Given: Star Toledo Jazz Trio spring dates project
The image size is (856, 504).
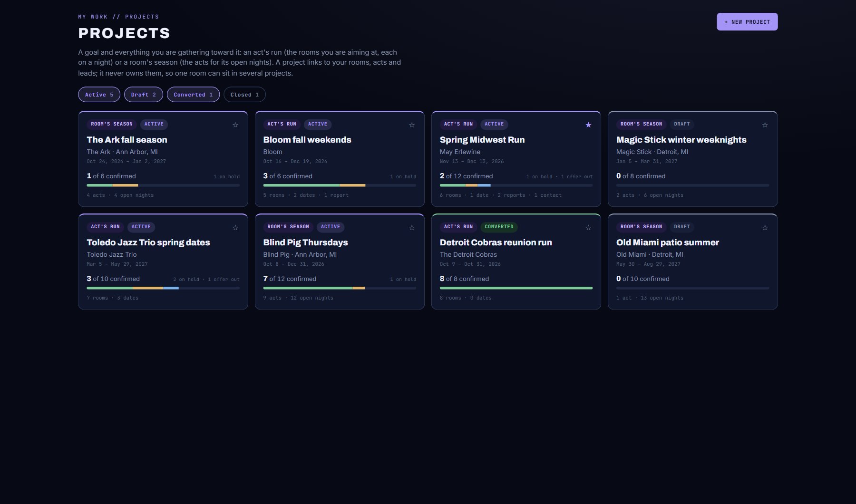Looking at the screenshot, I should 235,228.
